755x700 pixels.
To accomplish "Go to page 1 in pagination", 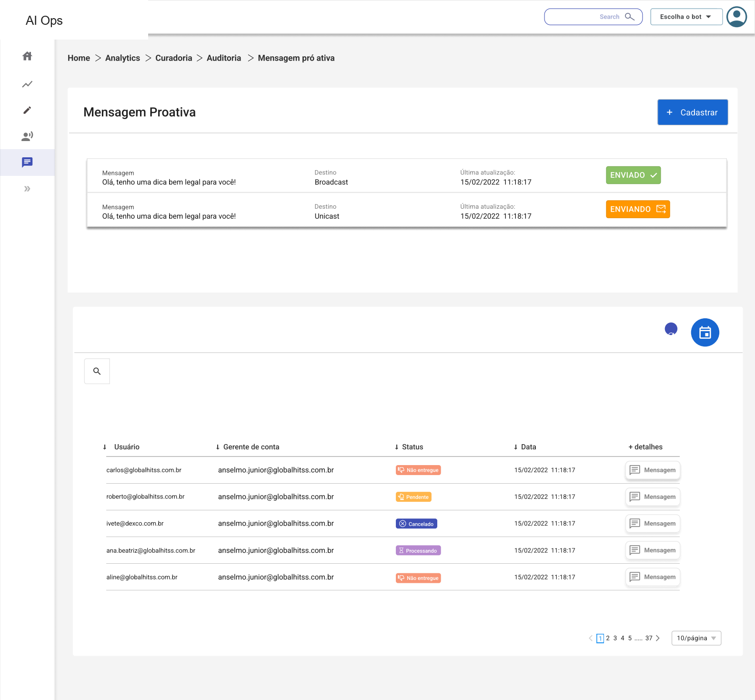I will point(600,639).
